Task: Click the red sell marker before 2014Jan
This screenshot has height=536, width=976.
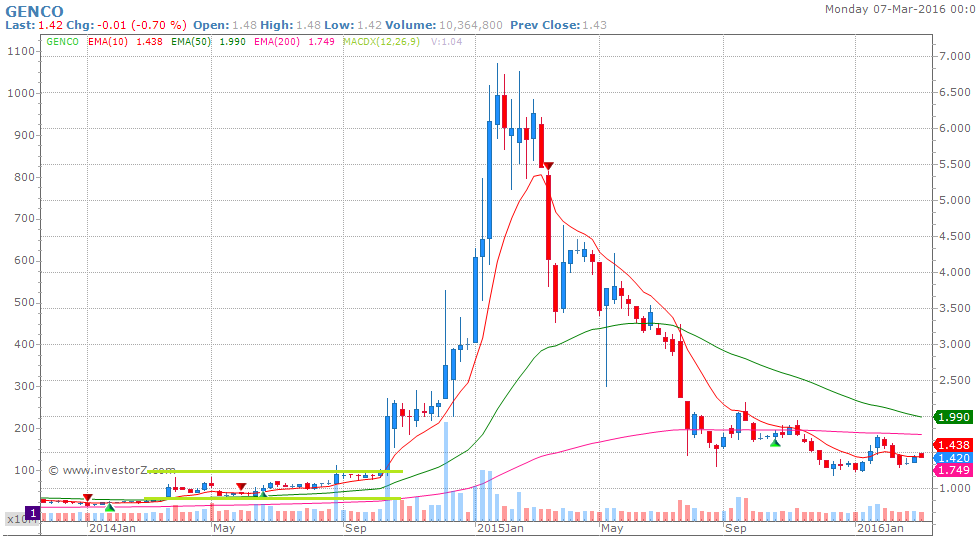Action: tap(88, 497)
